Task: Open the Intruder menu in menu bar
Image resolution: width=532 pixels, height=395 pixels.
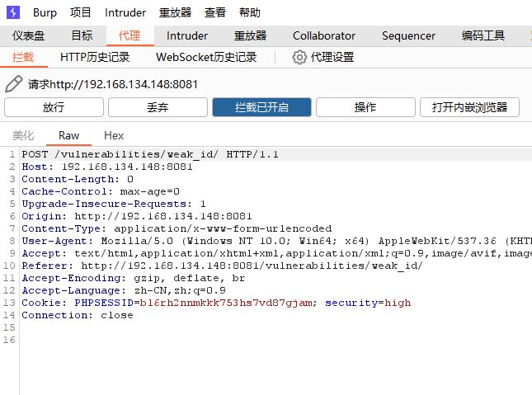Action: (x=125, y=12)
